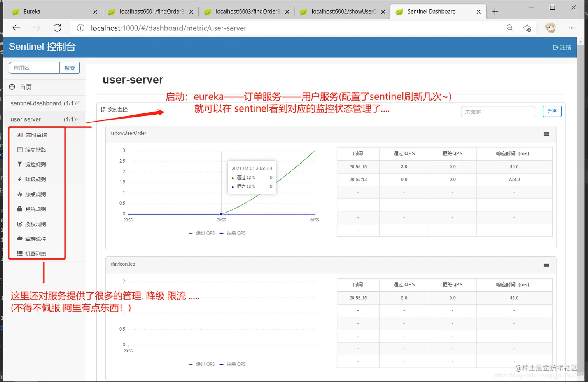Screen dimensions: 588x382
Task: Click the 45.0 response time cell
Action: (514, 298)
